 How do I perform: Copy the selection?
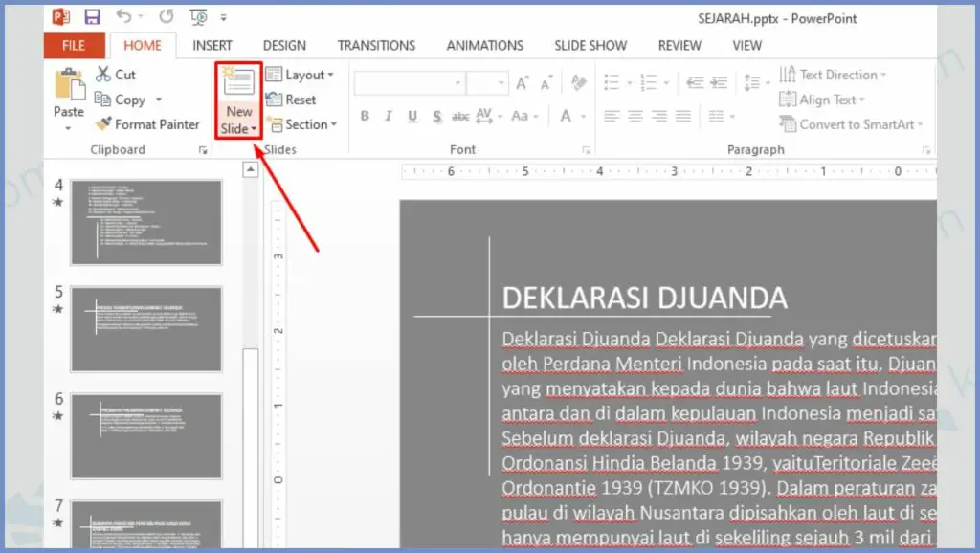[x=121, y=100]
